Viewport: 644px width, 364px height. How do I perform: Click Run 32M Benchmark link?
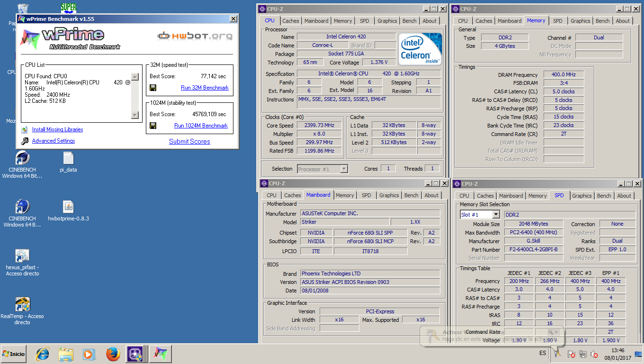coord(205,88)
